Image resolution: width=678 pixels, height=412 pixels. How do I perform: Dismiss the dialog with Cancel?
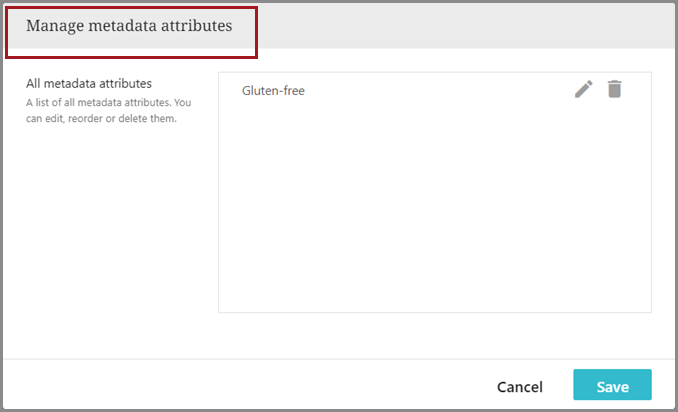point(519,387)
